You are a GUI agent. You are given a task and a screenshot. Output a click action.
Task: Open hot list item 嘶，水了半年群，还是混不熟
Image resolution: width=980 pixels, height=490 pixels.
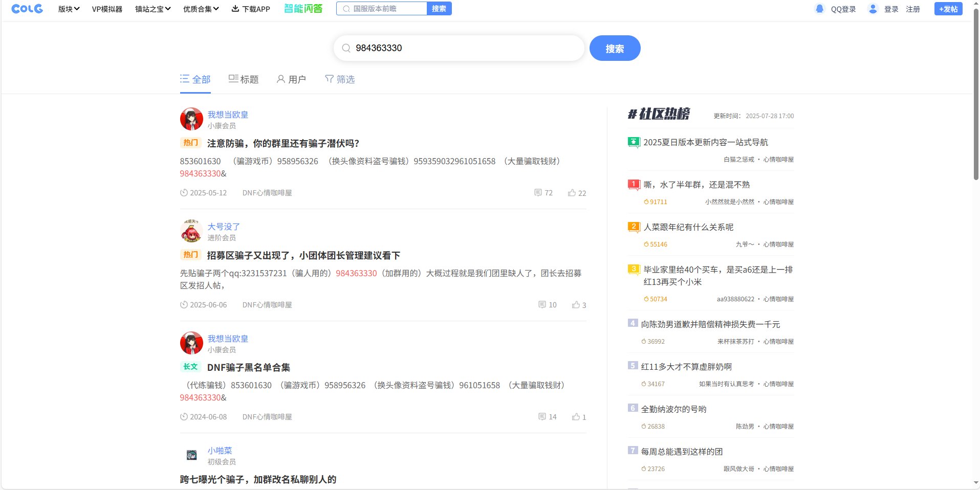(696, 185)
